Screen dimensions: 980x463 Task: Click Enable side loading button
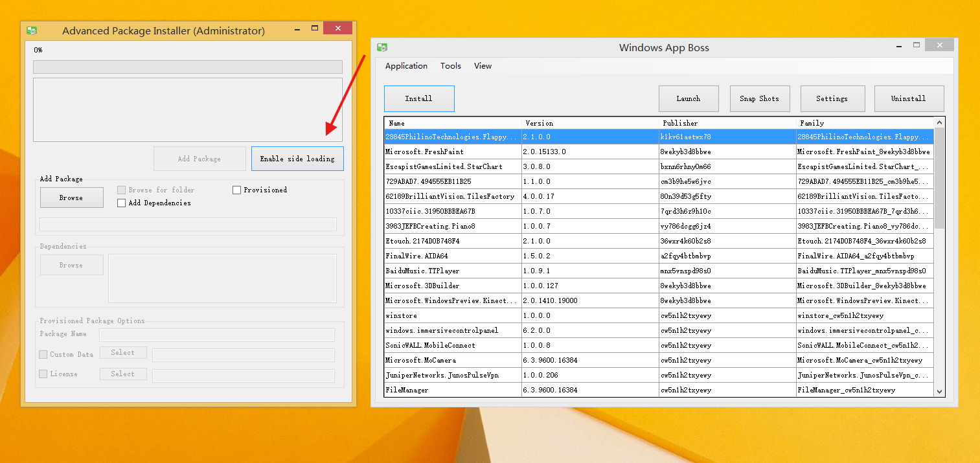297,159
